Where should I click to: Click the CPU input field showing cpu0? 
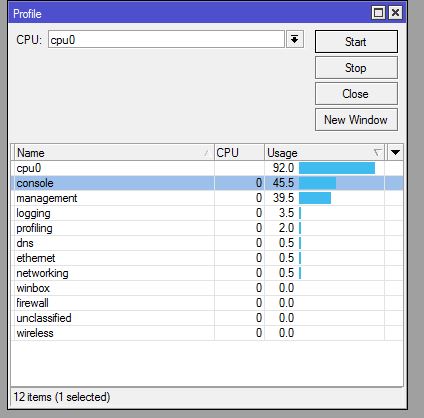click(166, 39)
